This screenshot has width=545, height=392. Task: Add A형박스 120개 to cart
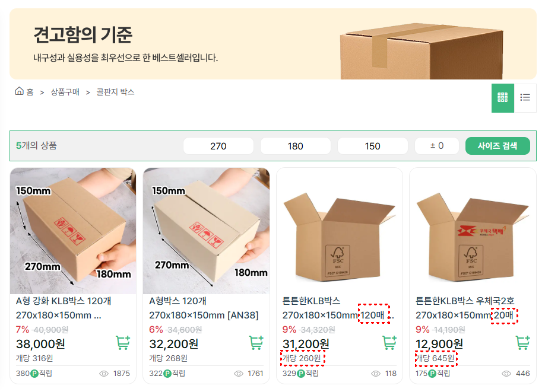[x=256, y=343]
